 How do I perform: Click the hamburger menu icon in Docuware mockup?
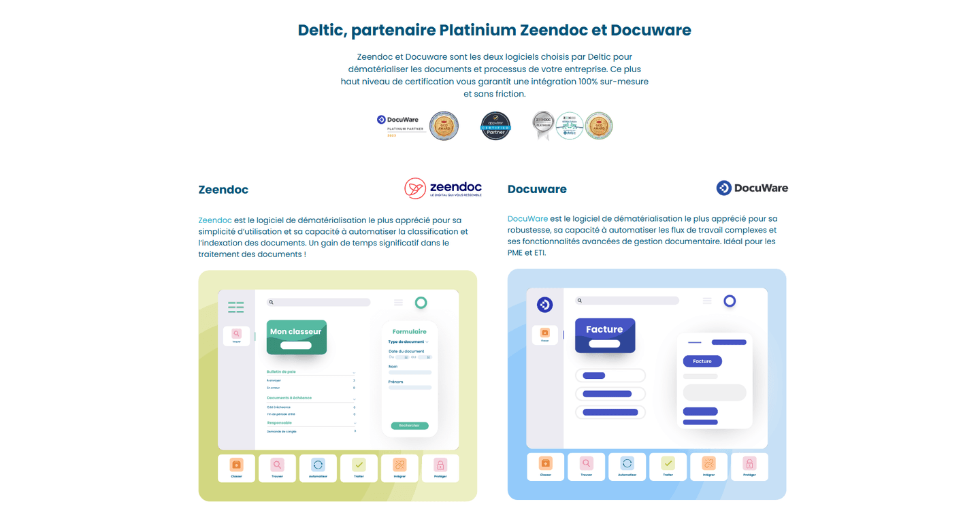click(x=707, y=301)
